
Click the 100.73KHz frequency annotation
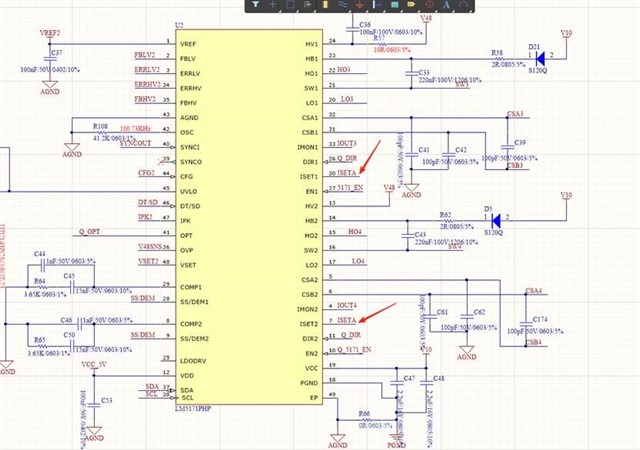coord(135,129)
